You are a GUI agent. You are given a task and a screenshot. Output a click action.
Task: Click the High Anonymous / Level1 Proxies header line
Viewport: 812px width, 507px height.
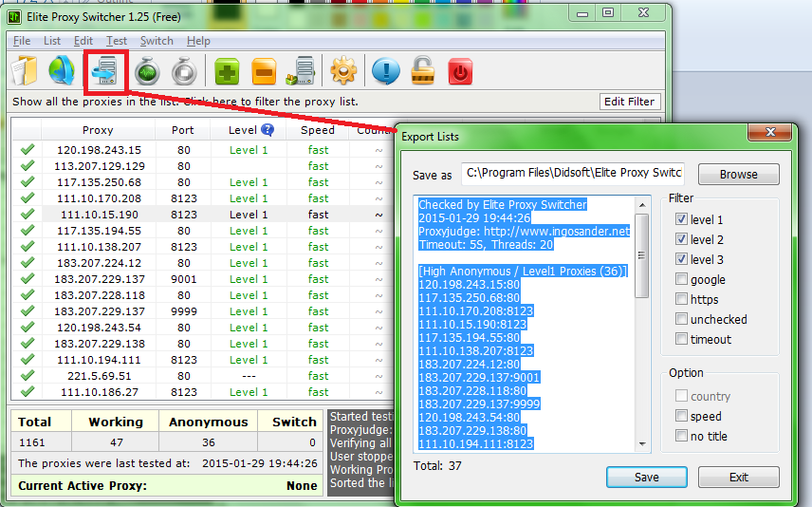pyautogui.click(x=523, y=272)
